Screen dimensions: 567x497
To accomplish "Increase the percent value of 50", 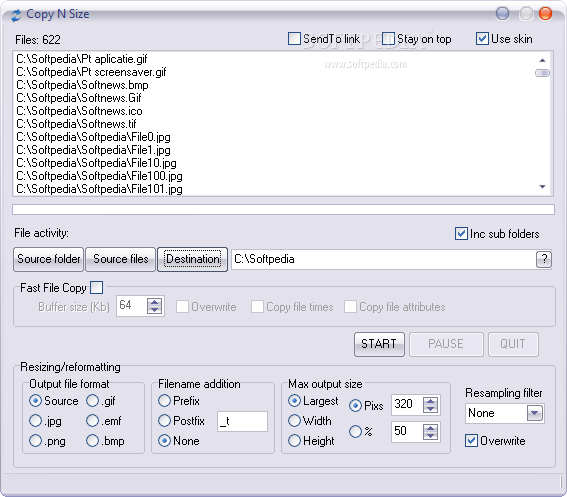I will click(430, 428).
